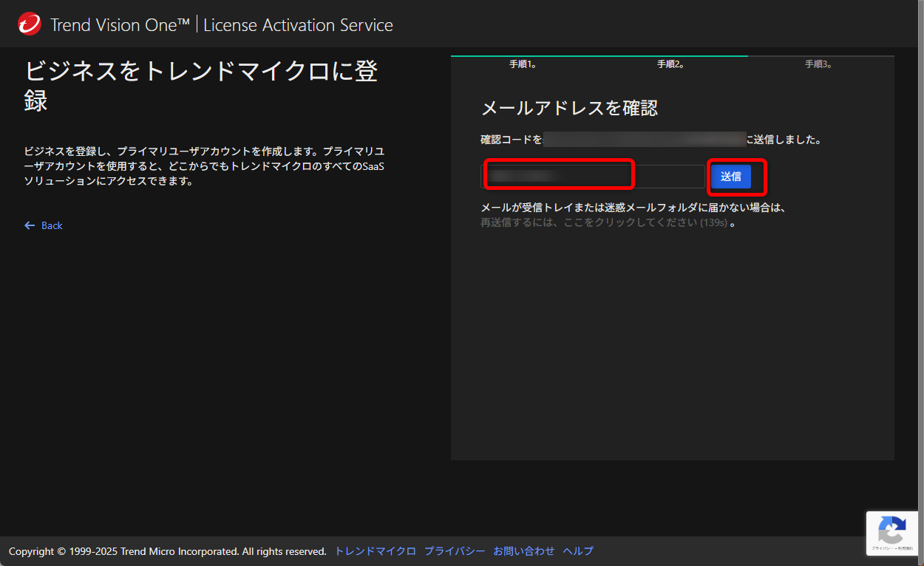This screenshot has width=924, height=566.
Task: Click the Trend Micro logo in the header
Action: point(28,24)
